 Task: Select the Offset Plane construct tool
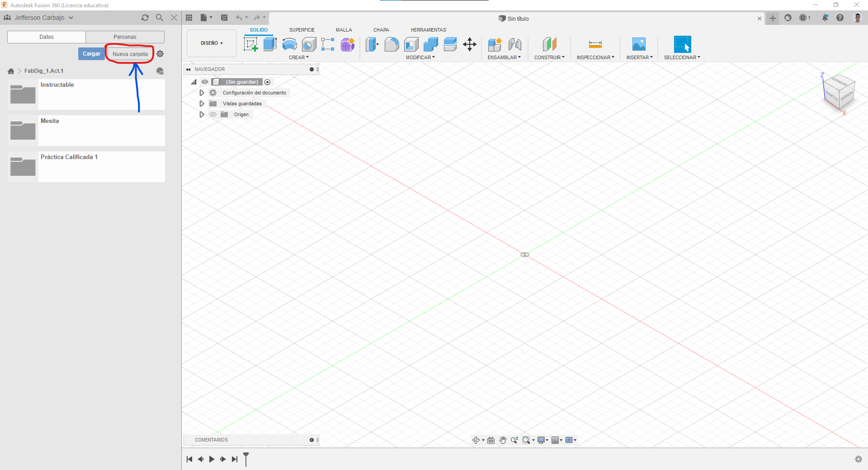point(549,44)
